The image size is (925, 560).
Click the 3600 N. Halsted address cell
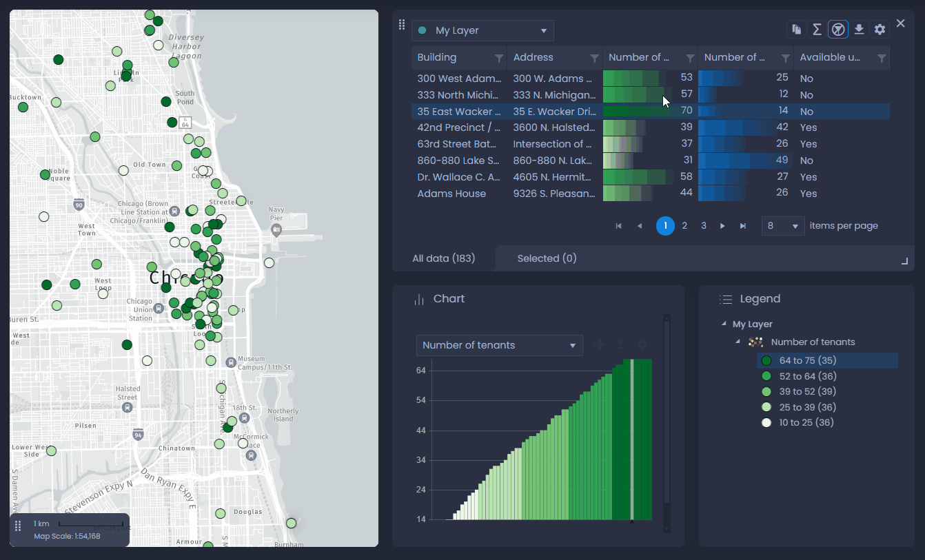pos(554,127)
